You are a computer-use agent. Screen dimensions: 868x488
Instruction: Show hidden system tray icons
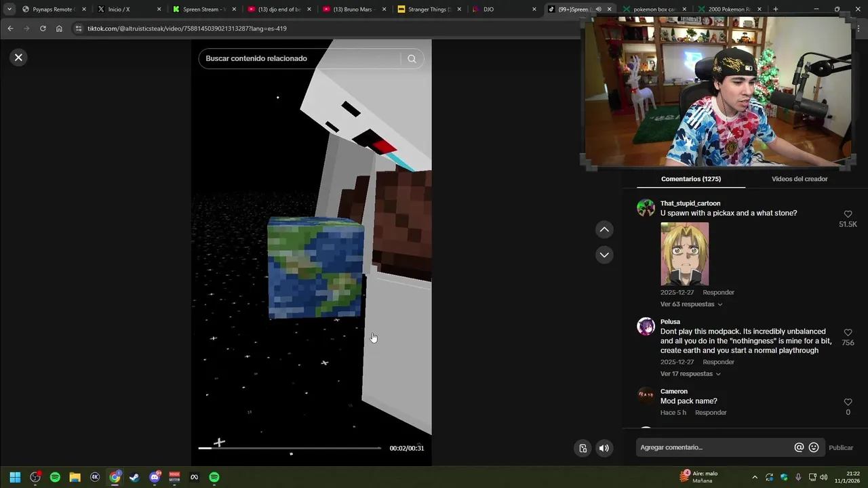click(x=755, y=477)
